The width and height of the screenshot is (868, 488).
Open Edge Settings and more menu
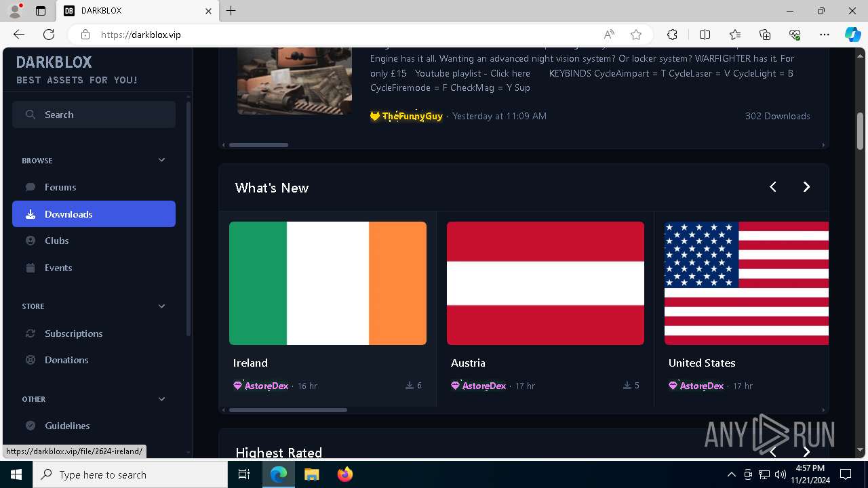(x=825, y=35)
